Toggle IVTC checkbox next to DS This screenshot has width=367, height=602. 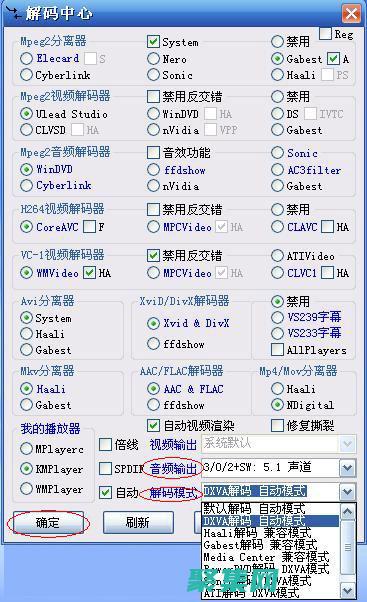click(x=310, y=114)
